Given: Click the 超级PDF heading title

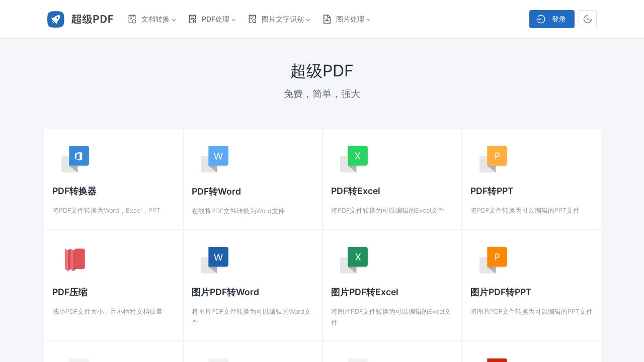Looking at the screenshot, I should pyautogui.click(x=322, y=71).
